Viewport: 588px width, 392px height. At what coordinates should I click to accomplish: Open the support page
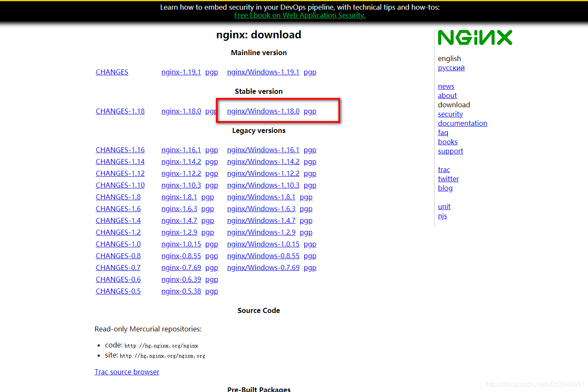(x=450, y=151)
